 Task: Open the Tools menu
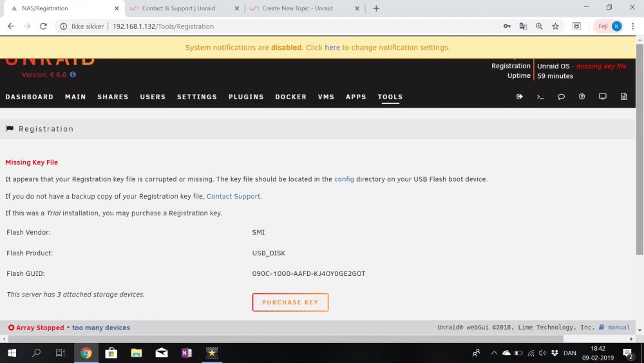(x=390, y=97)
